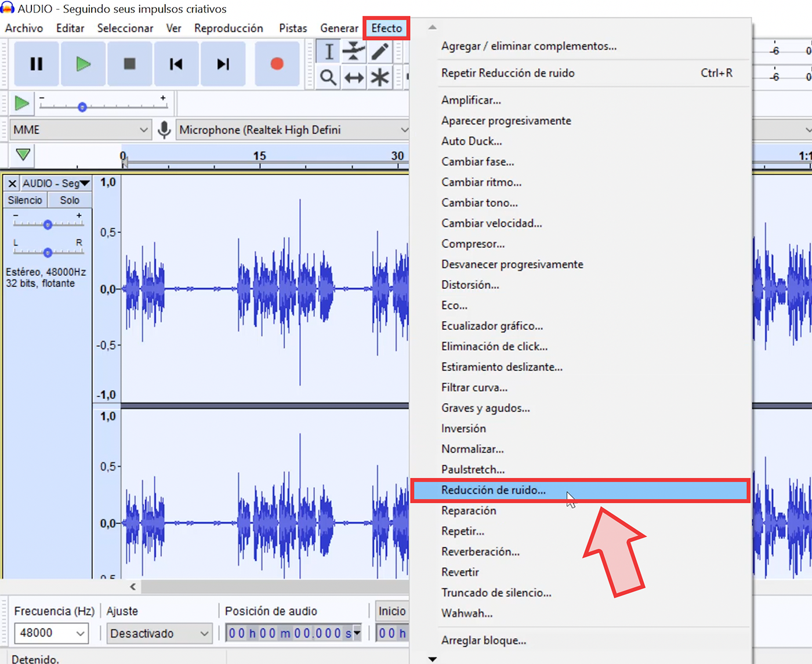The width and height of the screenshot is (812, 664).
Task: Select the Draw pencil tool
Action: point(380,51)
